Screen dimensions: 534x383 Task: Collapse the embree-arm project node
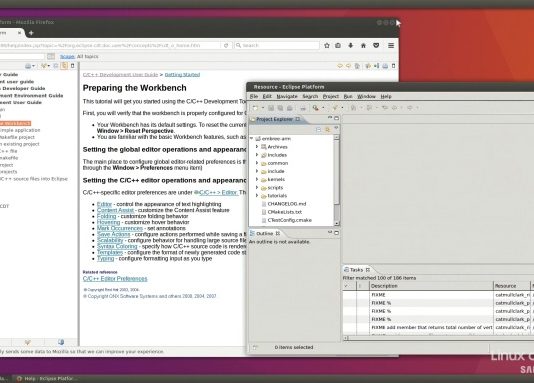pyautogui.click(x=252, y=139)
